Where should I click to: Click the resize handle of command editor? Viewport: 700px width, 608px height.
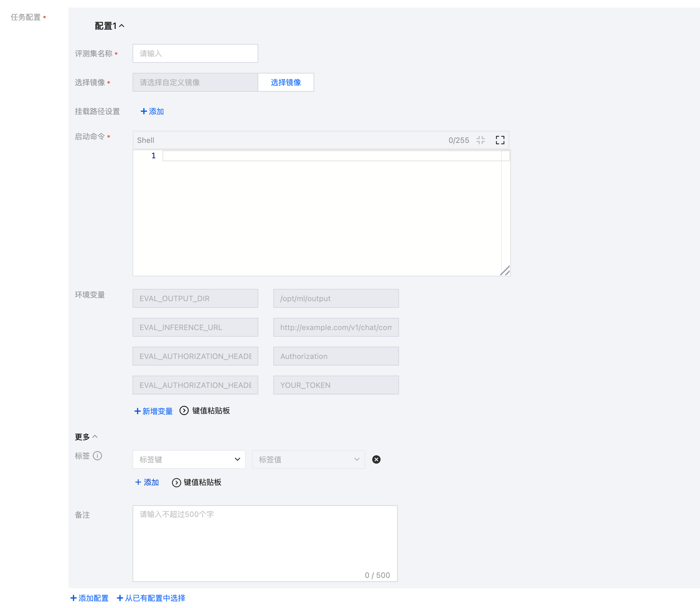point(505,271)
